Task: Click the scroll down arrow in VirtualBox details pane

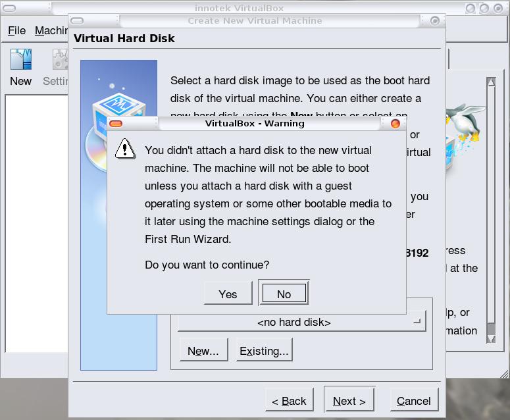Action: [x=491, y=339]
